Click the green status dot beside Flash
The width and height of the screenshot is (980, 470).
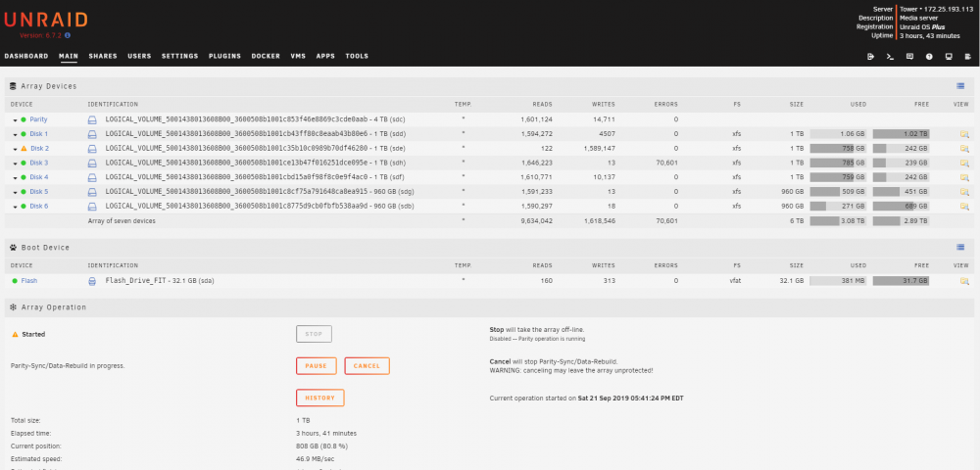click(x=15, y=281)
